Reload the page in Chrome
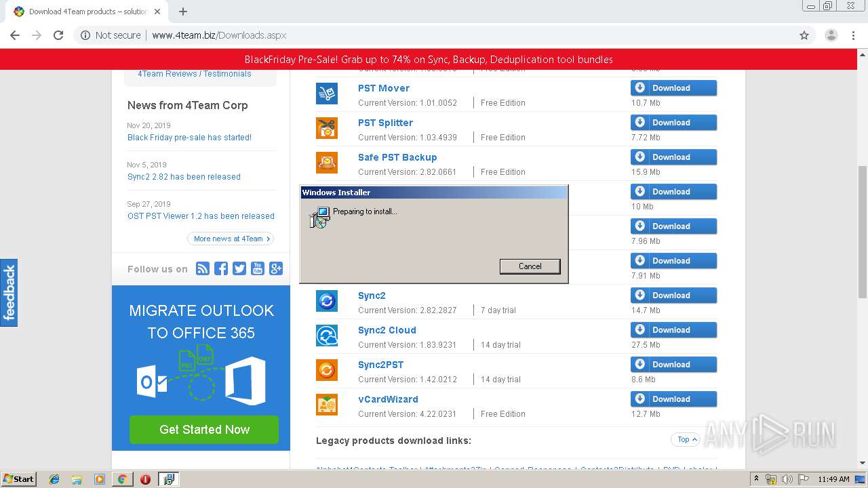Image resolution: width=868 pixels, height=488 pixels. tap(58, 35)
